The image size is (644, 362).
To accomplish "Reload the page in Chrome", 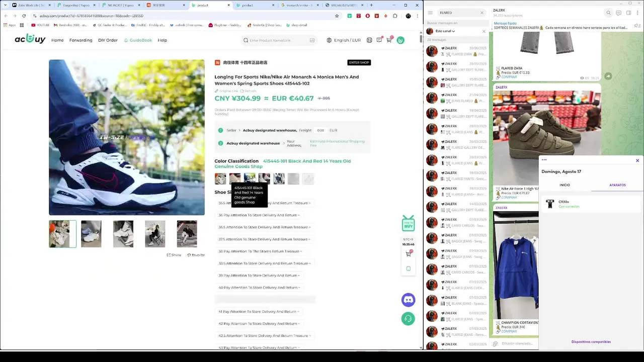I will coord(24,16).
